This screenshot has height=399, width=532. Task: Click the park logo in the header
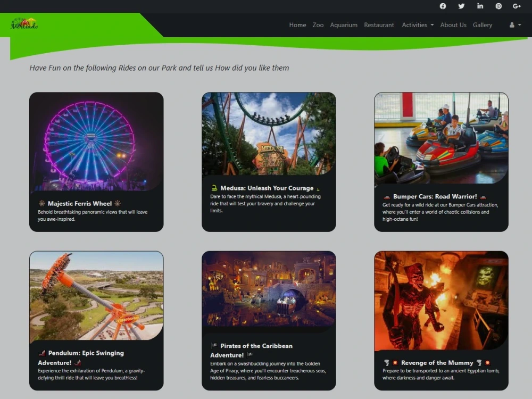coord(24,24)
